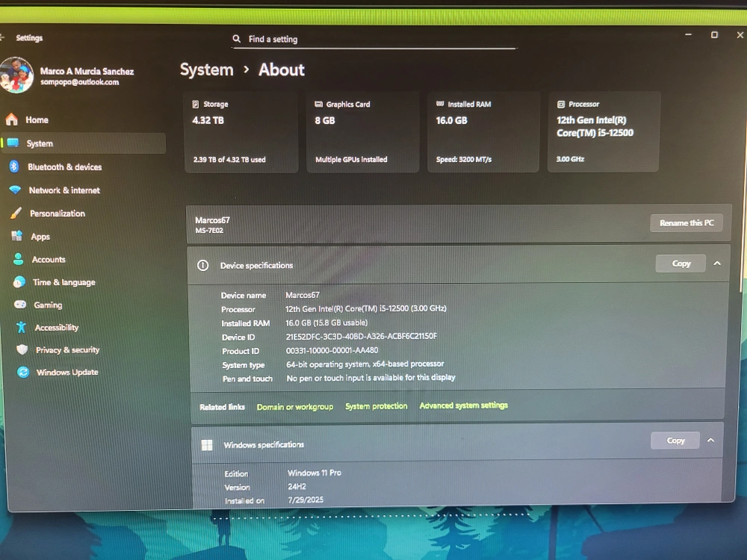Click the model name MS-7E02
The image size is (747, 560).
(x=208, y=231)
